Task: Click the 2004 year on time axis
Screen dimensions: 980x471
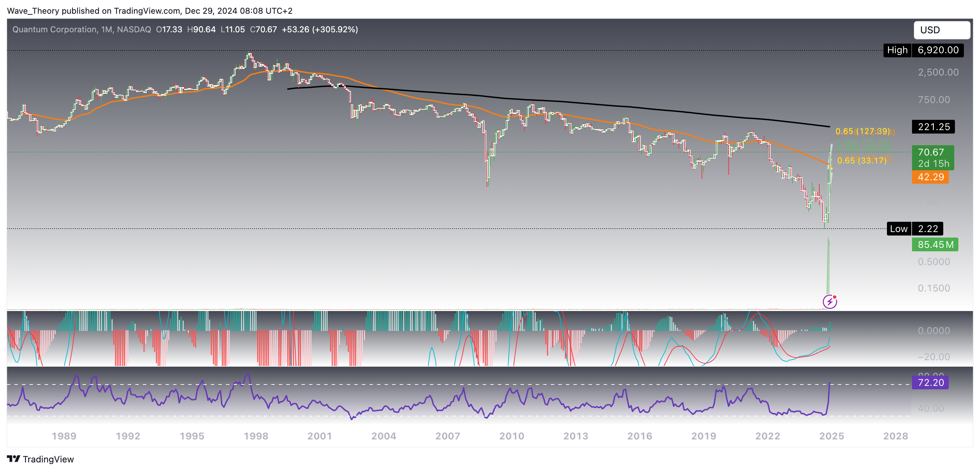Action: click(x=384, y=436)
